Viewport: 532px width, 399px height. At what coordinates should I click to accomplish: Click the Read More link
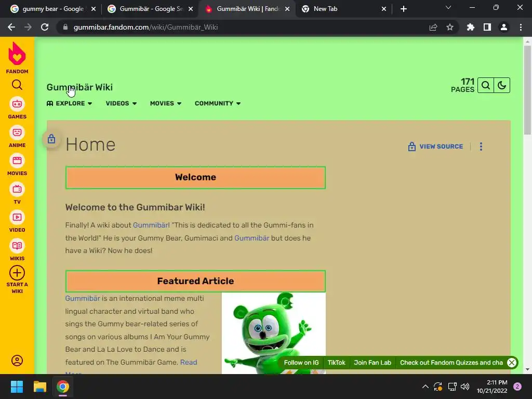[188, 362]
